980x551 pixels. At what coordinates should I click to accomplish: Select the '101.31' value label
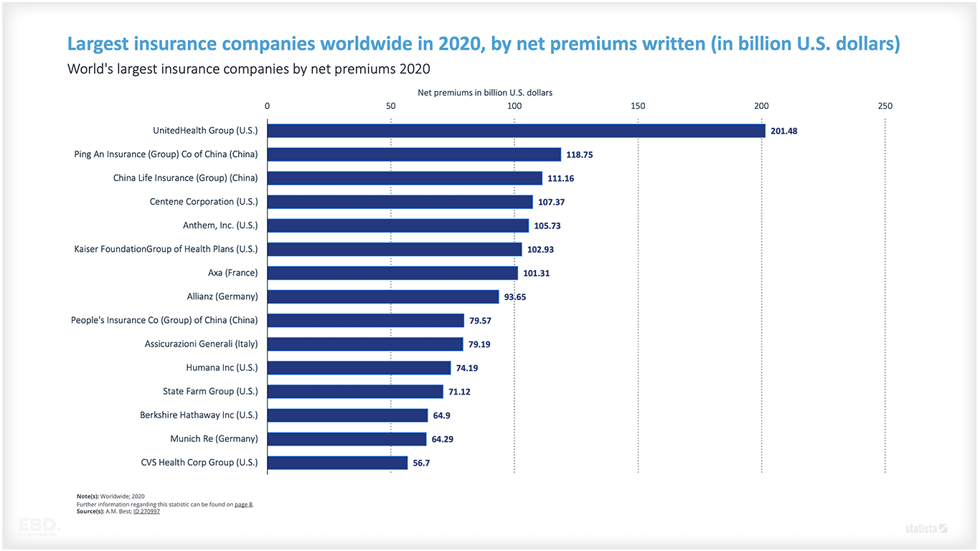(x=537, y=273)
